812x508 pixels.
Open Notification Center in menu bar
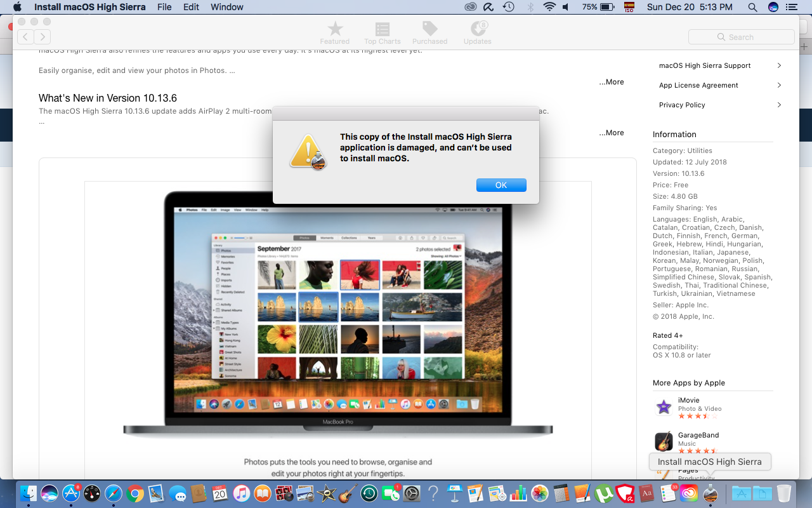point(793,7)
